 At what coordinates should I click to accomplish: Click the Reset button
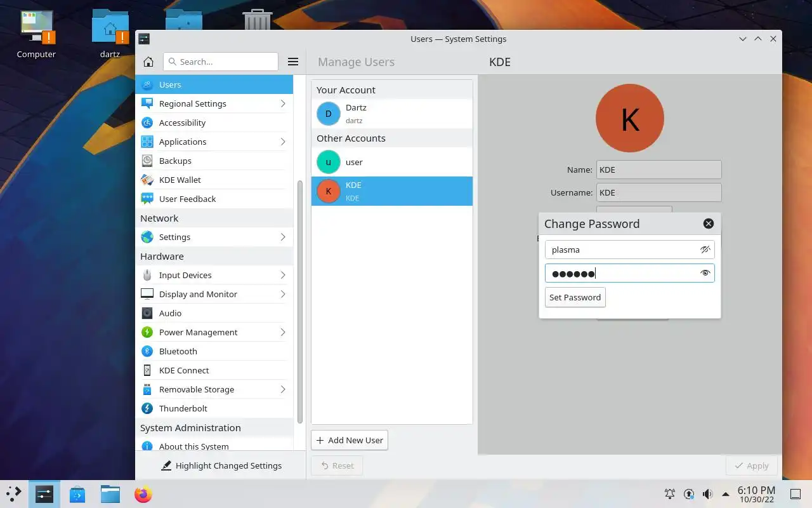tap(337, 465)
